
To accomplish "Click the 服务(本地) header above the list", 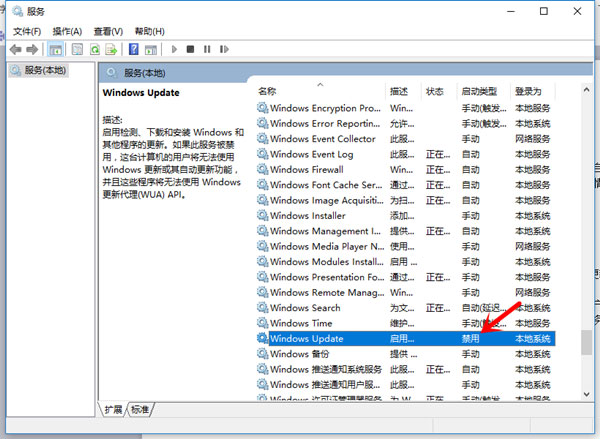I will 145,73.
